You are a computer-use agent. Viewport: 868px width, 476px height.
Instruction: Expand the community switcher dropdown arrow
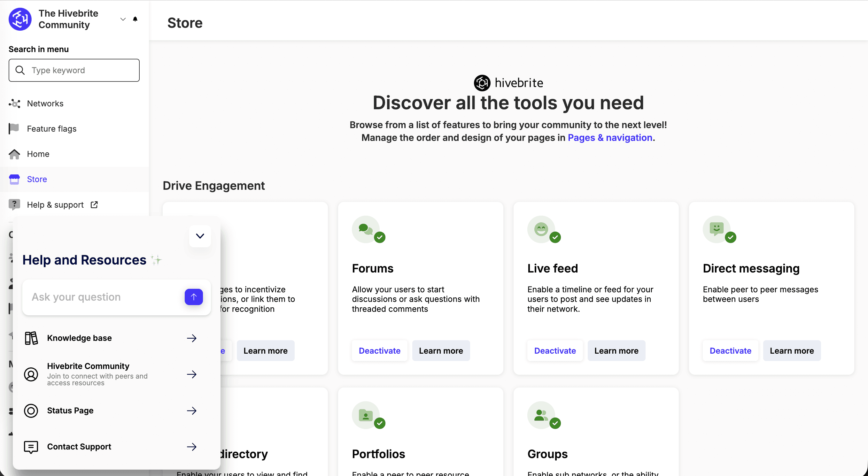(123, 19)
